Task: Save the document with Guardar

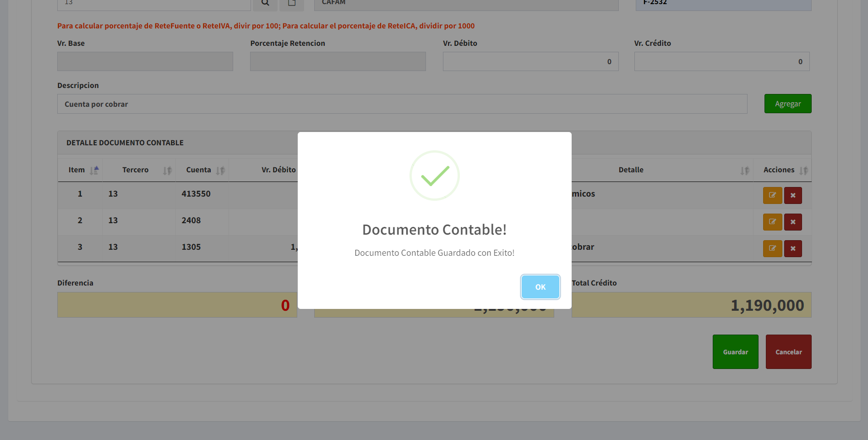Action: click(x=735, y=352)
